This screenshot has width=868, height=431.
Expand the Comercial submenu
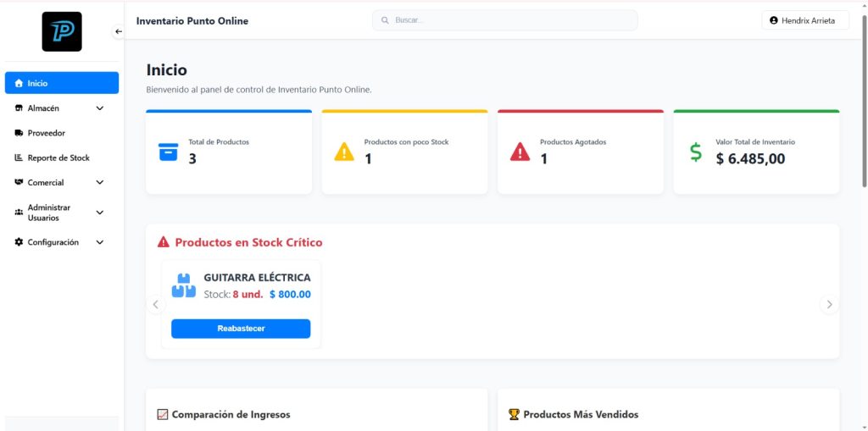tap(99, 182)
